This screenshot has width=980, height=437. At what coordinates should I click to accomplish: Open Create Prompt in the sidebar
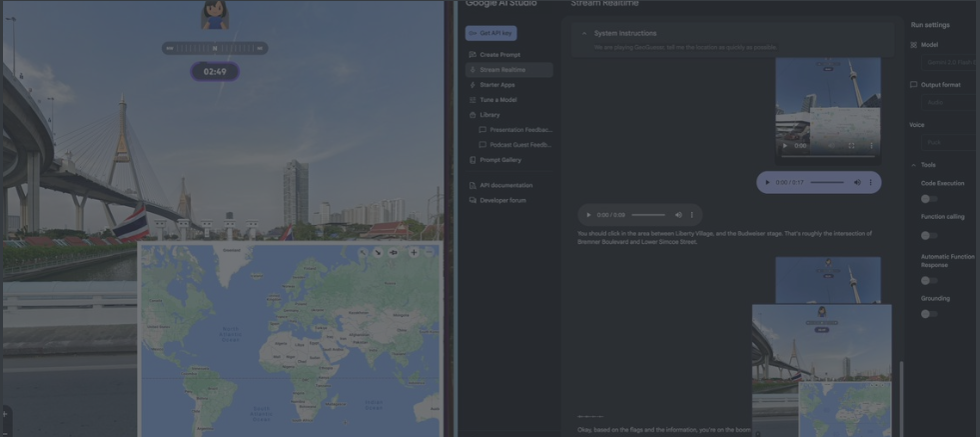tap(499, 55)
